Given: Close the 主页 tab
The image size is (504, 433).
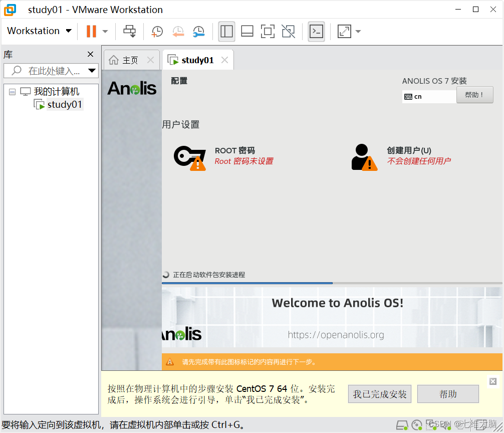Looking at the screenshot, I should tap(150, 60).
